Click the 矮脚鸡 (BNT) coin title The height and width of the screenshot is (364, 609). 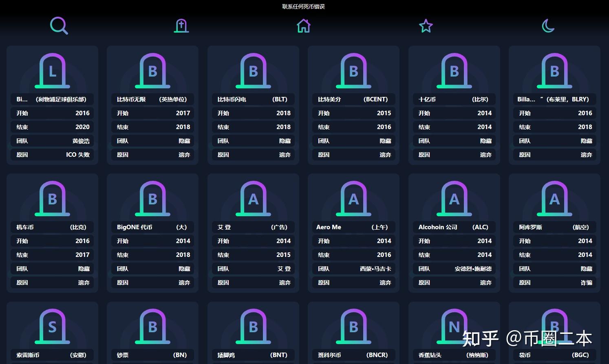click(x=253, y=355)
